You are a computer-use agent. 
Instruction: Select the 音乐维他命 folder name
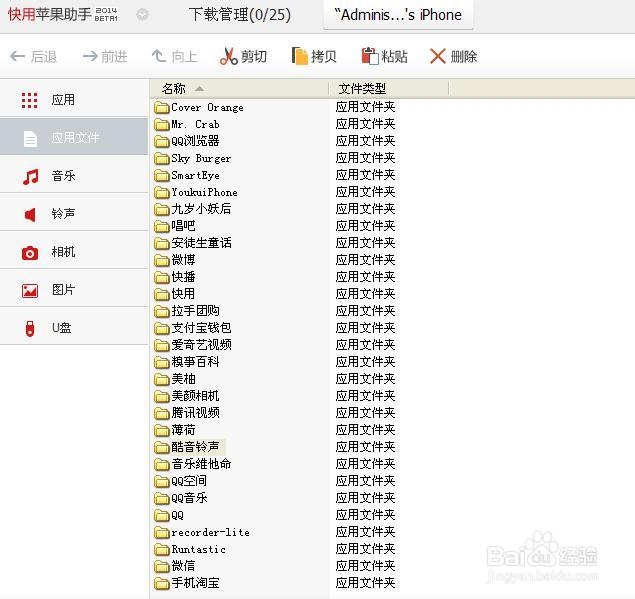tap(201, 464)
